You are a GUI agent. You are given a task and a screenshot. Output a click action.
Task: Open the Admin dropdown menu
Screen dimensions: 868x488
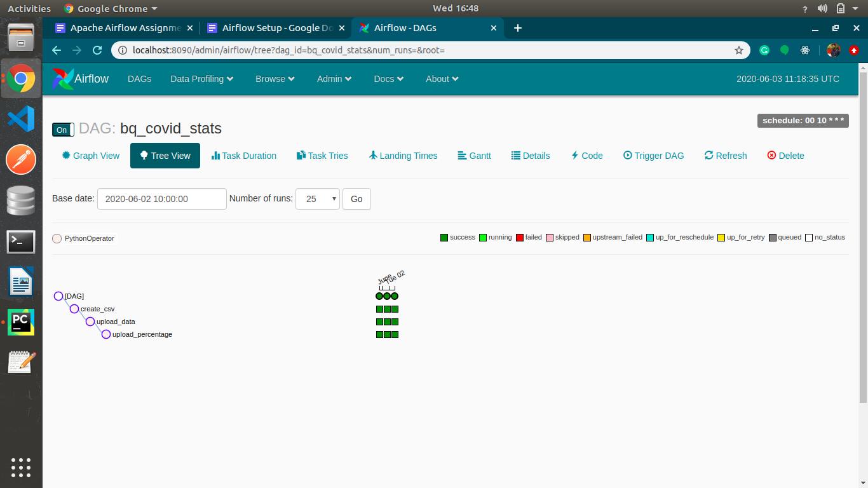coord(334,79)
